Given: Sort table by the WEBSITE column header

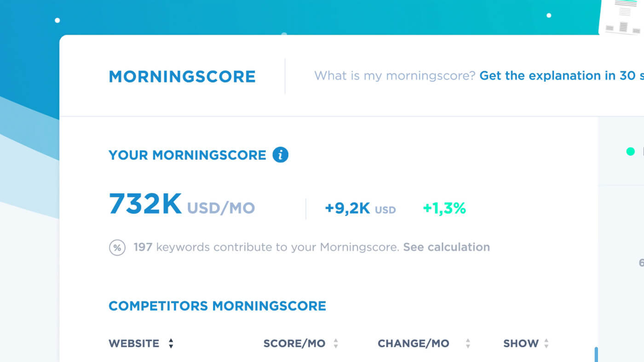Looking at the screenshot, I should (134, 343).
